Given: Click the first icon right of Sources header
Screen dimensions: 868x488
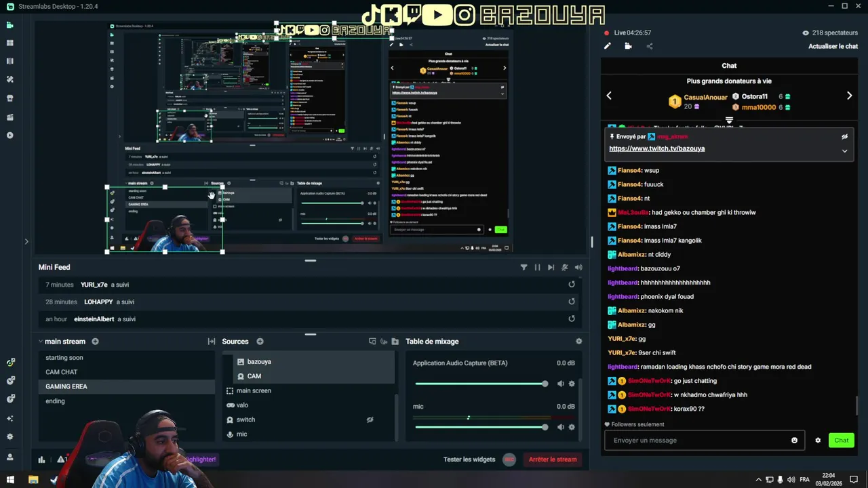Looking at the screenshot, I should (x=372, y=342).
